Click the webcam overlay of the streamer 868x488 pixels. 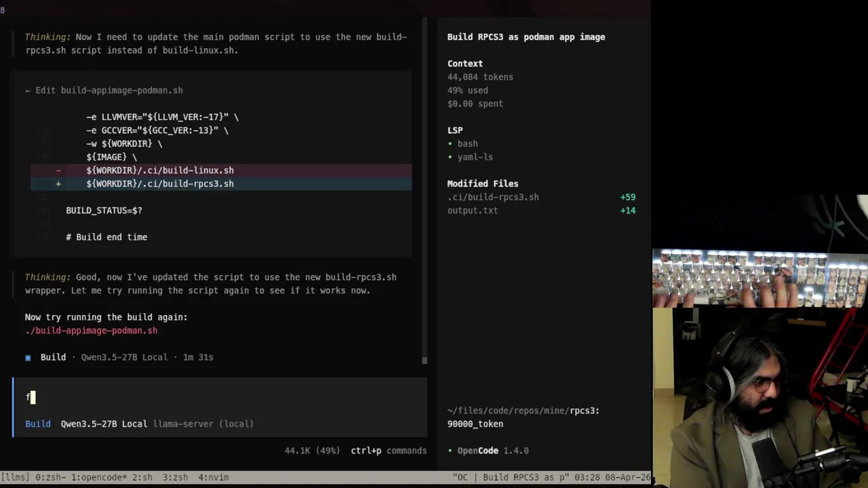[x=760, y=398]
